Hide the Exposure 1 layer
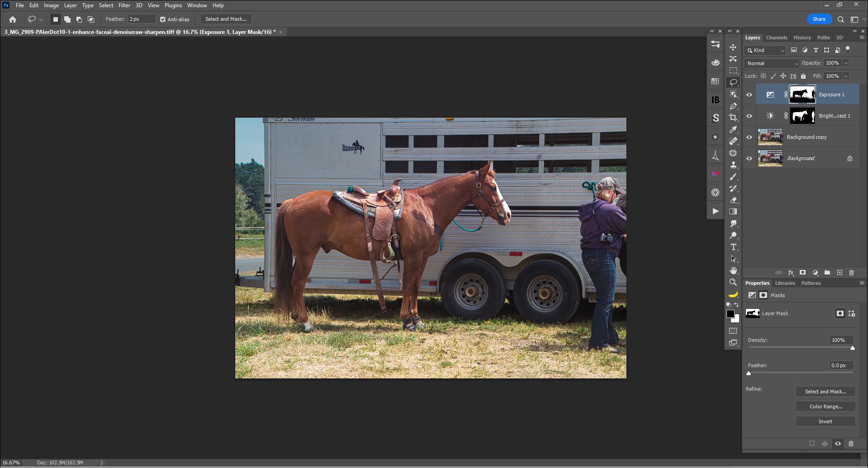Viewport: 868px width, 468px height. 749,95
